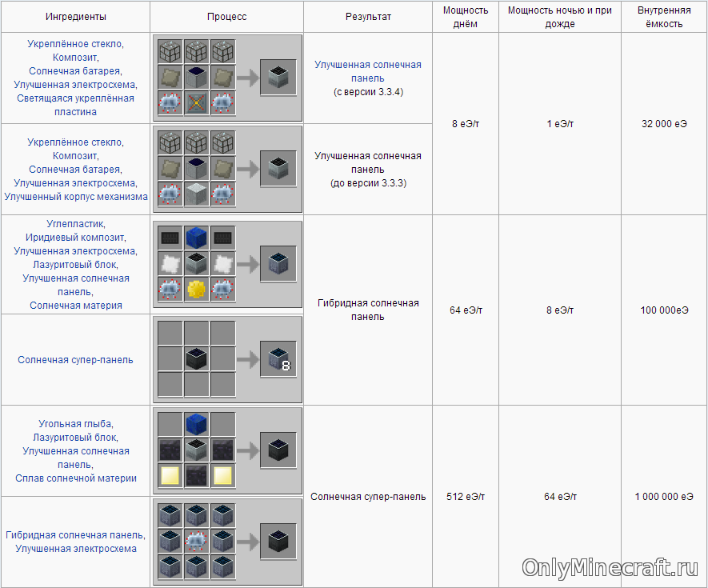
Task: Click the lapis block icon above the iridium composite
Action: point(196,237)
